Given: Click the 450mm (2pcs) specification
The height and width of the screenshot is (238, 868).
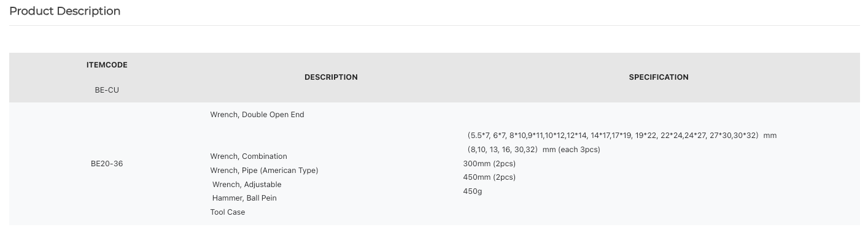Looking at the screenshot, I should click(x=489, y=177).
